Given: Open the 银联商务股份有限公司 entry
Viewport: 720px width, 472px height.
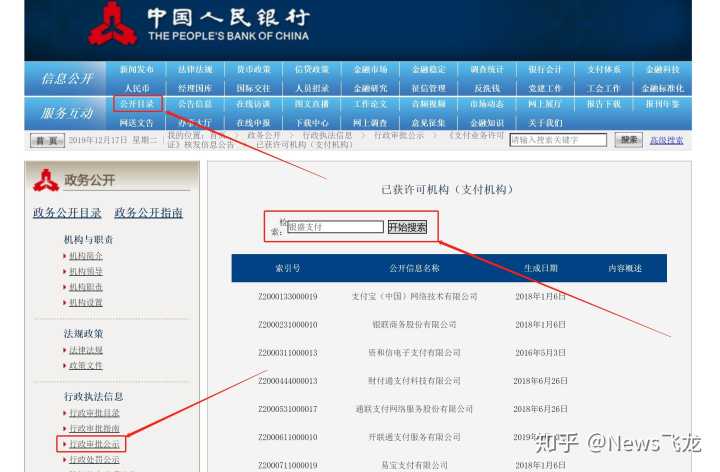Looking at the screenshot, I should coord(413,325).
